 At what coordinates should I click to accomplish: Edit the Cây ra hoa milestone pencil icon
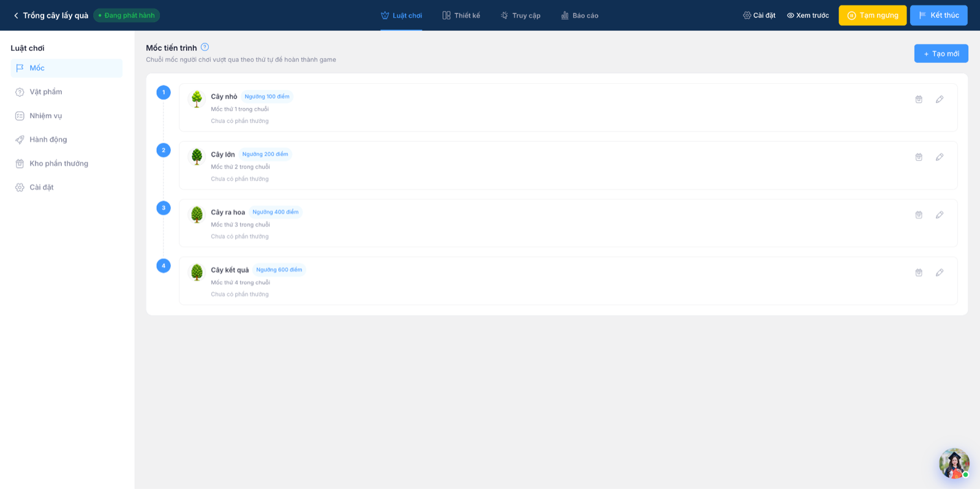940,215
